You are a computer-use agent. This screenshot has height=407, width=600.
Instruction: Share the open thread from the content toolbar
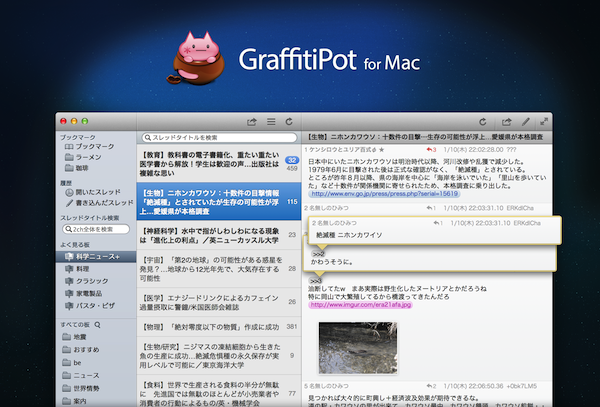pyautogui.click(x=506, y=122)
